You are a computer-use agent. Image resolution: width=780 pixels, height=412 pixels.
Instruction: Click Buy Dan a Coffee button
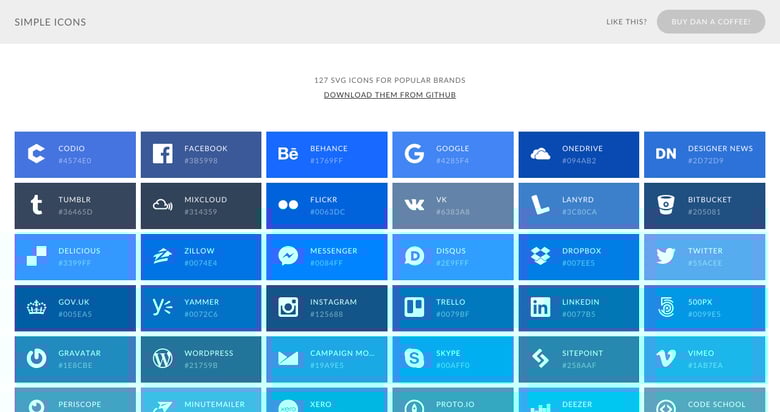tap(711, 22)
